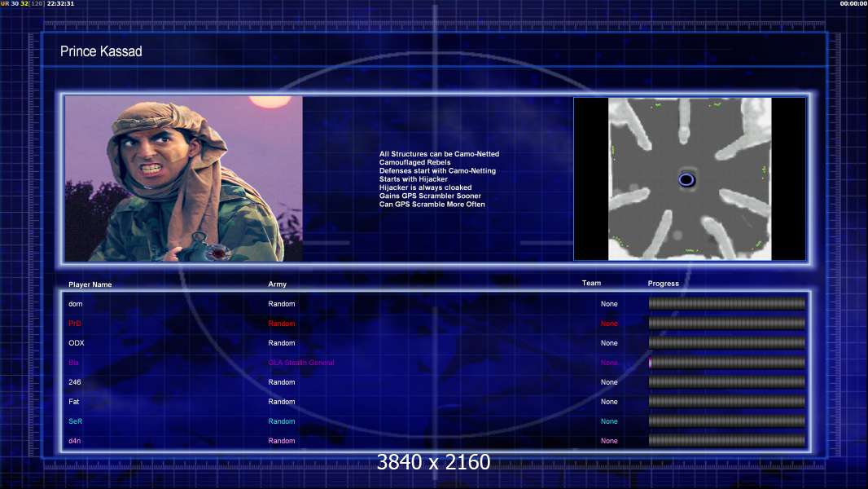Click the 'All Structures can be Camo-Netted' line
Screen dimensions: 868x489
click(439, 154)
